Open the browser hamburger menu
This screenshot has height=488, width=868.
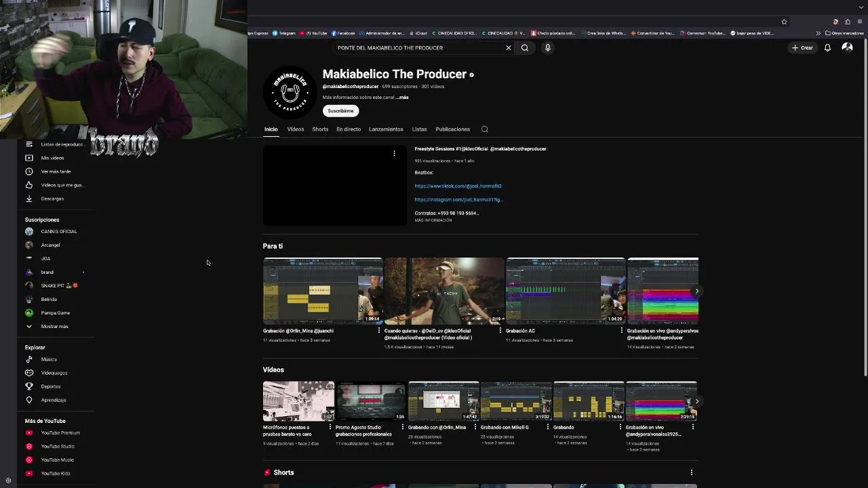tap(860, 22)
